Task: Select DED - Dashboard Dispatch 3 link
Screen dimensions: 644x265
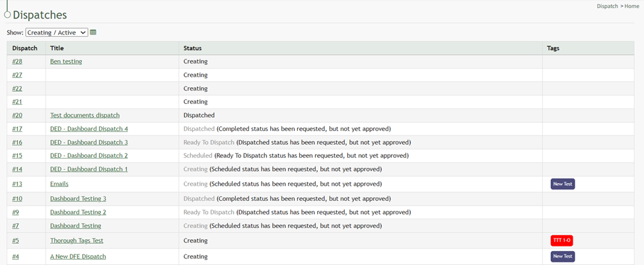Action: [x=89, y=142]
